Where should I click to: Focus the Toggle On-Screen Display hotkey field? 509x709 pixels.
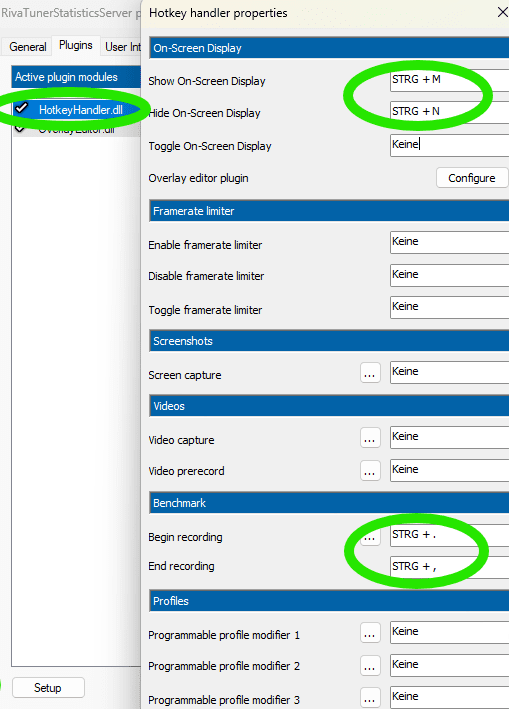point(449,145)
